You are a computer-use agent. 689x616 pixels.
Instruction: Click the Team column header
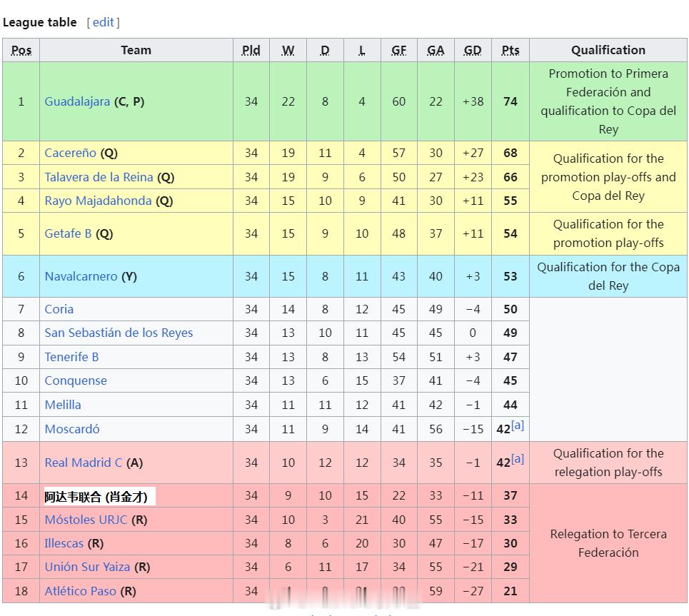(136, 50)
